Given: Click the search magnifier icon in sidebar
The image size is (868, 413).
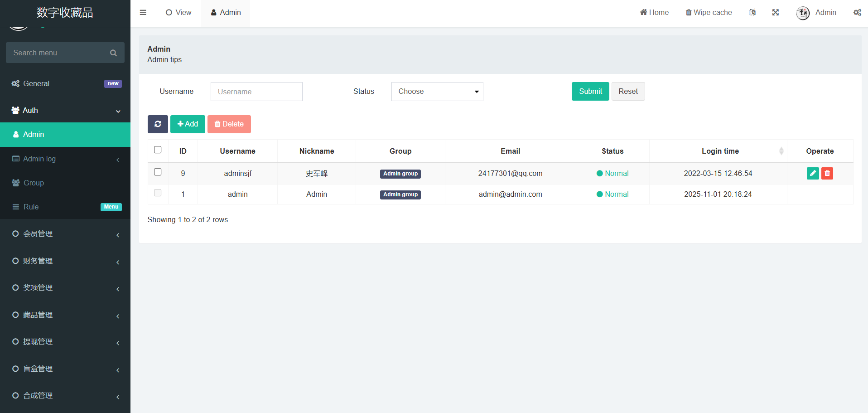Looking at the screenshot, I should (113, 53).
